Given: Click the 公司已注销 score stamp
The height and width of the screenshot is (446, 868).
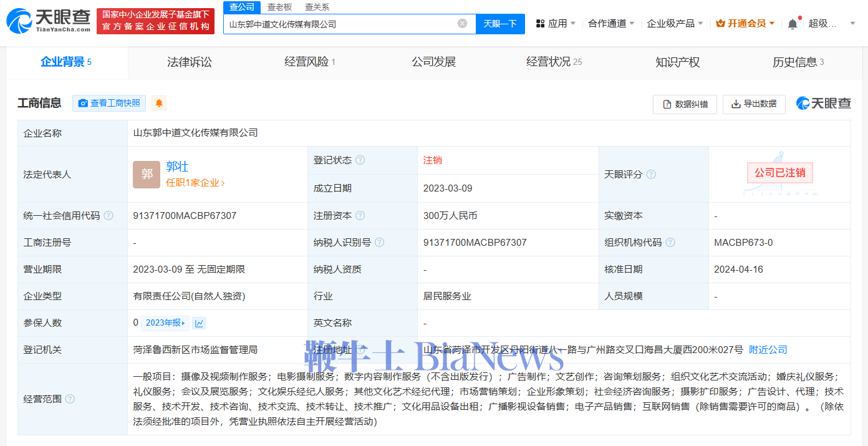Looking at the screenshot, I should 779,173.
